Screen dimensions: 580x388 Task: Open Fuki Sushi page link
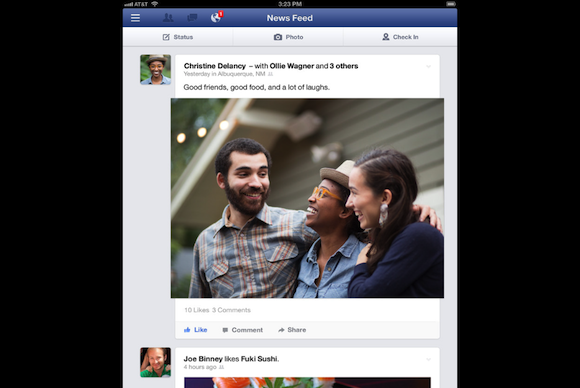[x=259, y=359]
